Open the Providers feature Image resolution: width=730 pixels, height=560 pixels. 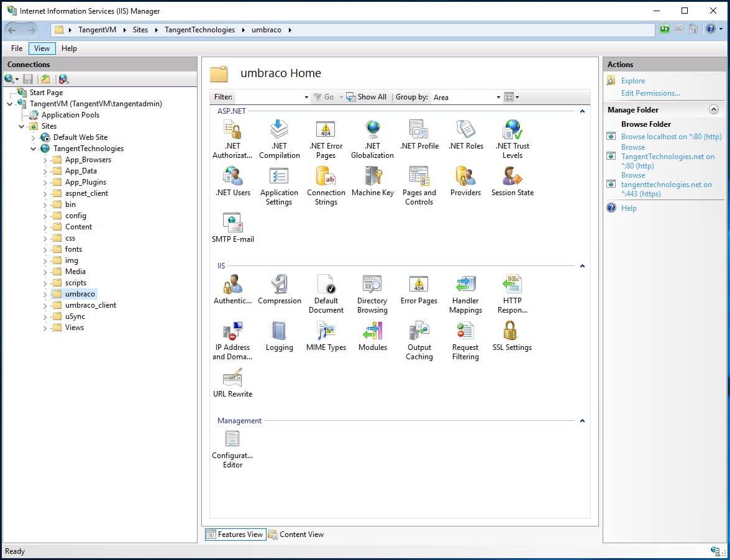pos(465,181)
